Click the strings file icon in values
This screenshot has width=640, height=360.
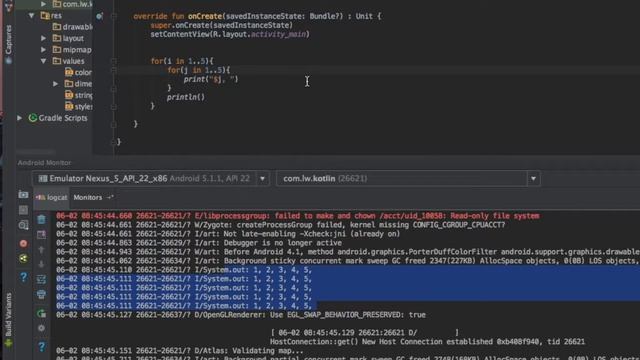[69, 95]
